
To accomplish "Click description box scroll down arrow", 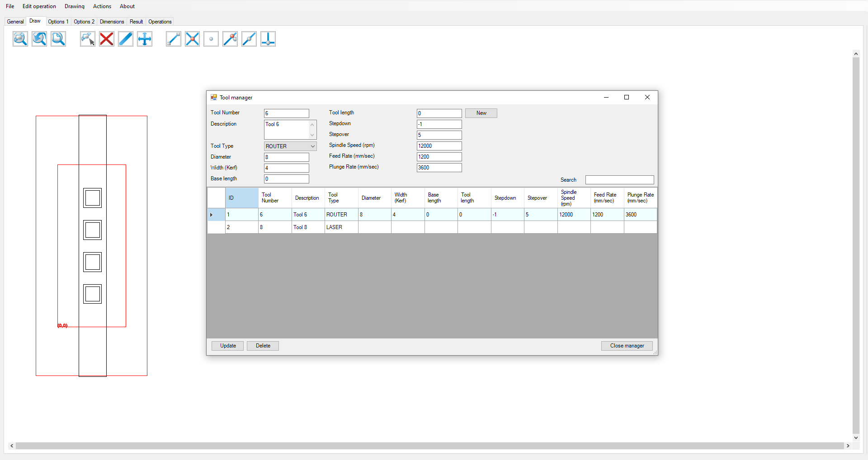I will (x=312, y=135).
